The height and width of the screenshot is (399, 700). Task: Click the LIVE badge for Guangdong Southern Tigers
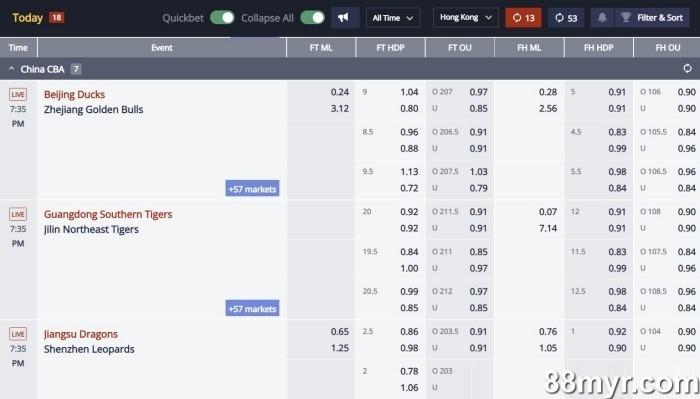click(18, 214)
